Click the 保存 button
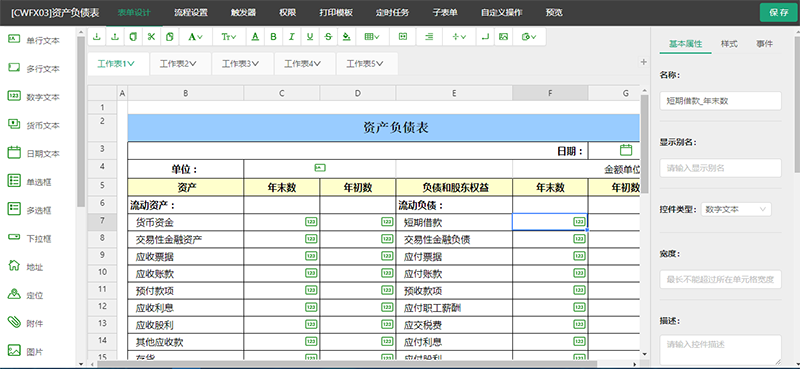 coord(779,13)
